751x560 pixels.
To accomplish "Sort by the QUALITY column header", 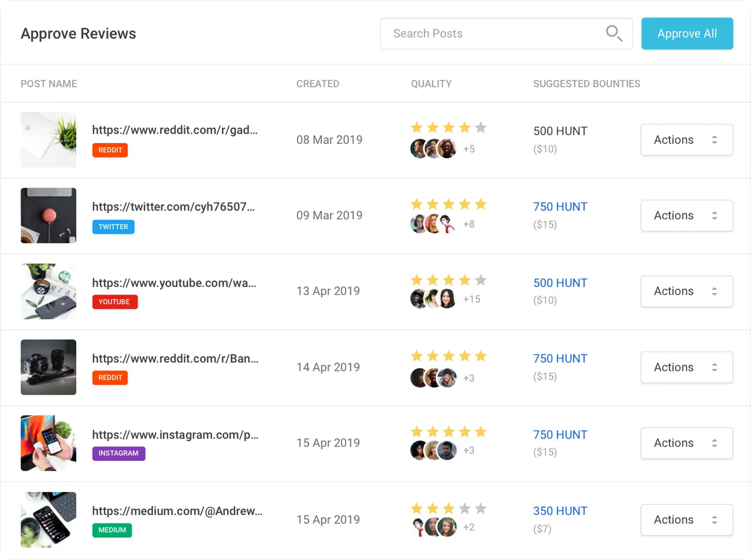I will pyautogui.click(x=431, y=84).
